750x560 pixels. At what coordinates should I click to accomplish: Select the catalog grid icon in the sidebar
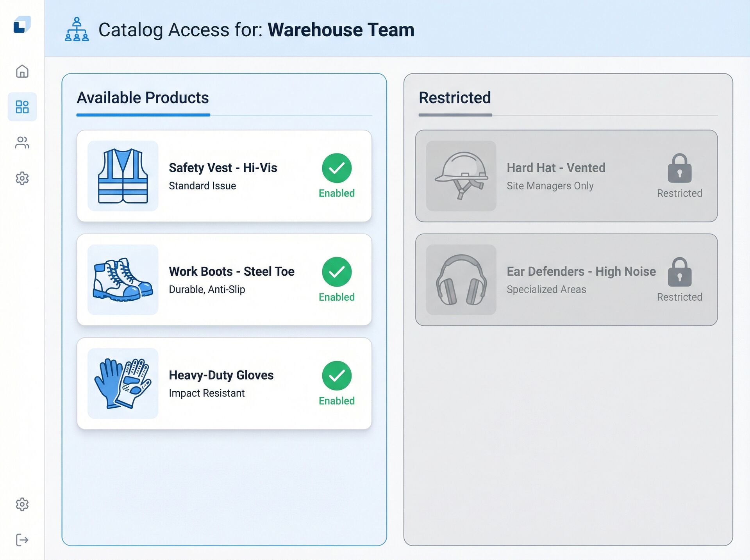[x=22, y=107]
